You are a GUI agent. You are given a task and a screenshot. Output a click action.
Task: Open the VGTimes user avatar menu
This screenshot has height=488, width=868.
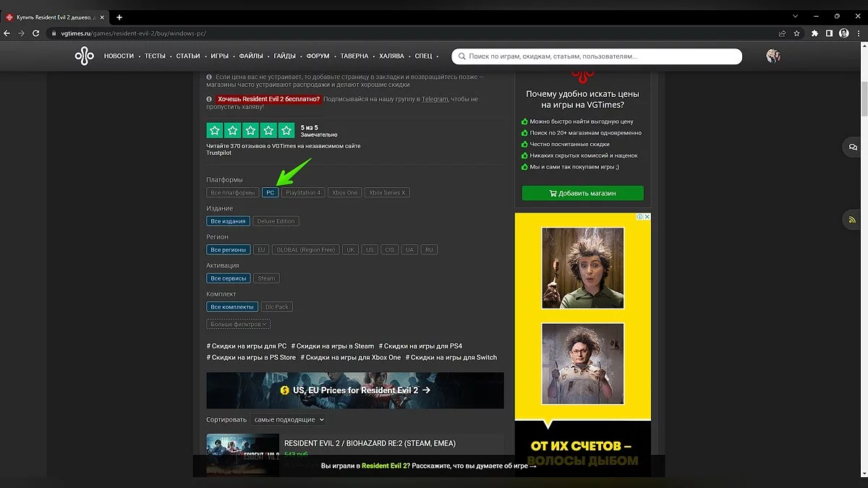click(x=773, y=56)
